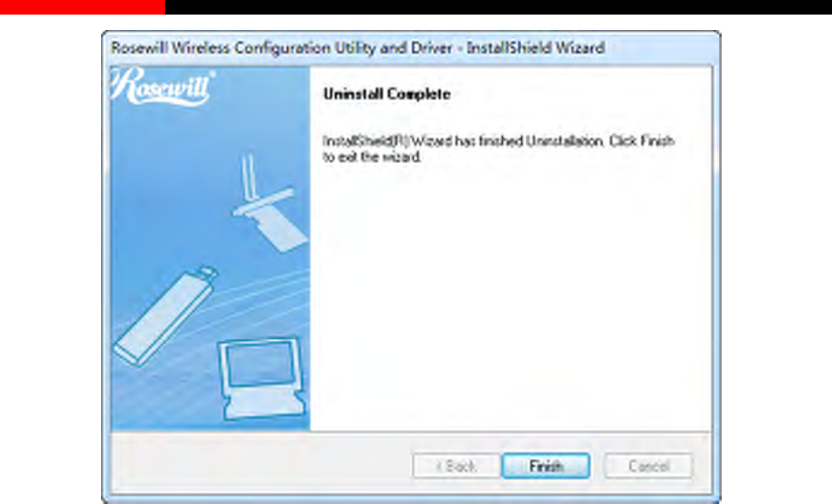Click the grey footer left of Back
832x504 pixels.
(260, 466)
